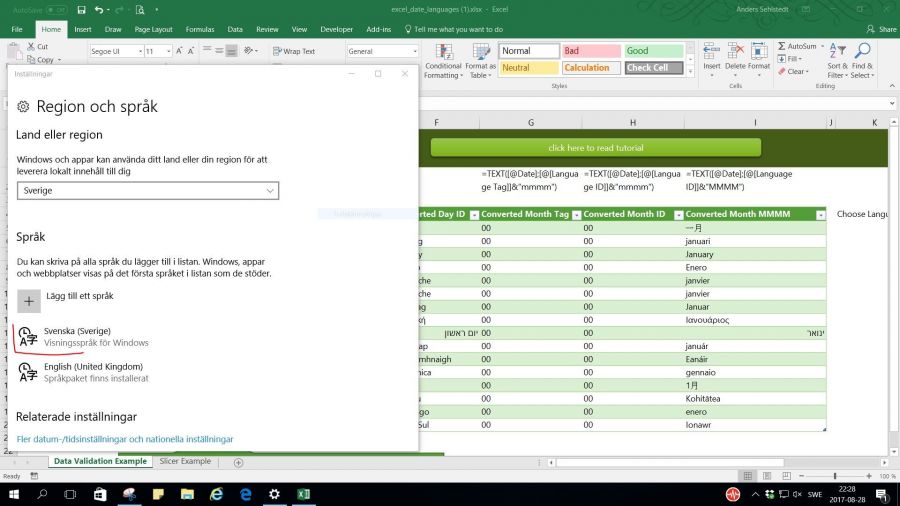Open 'Fler datum-/tidsinställningar' link
Image resolution: width=900 pixels, height=506 pixels.
[125, 439]
